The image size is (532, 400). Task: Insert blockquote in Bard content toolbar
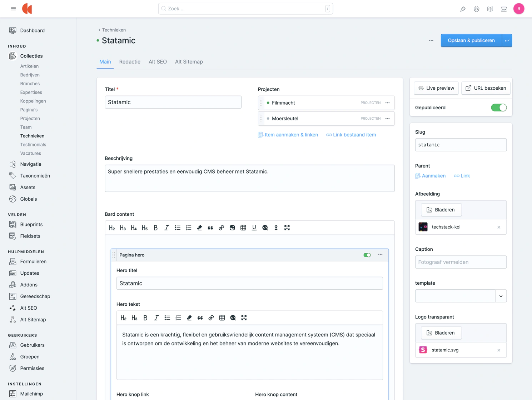(x=210, y=228)
